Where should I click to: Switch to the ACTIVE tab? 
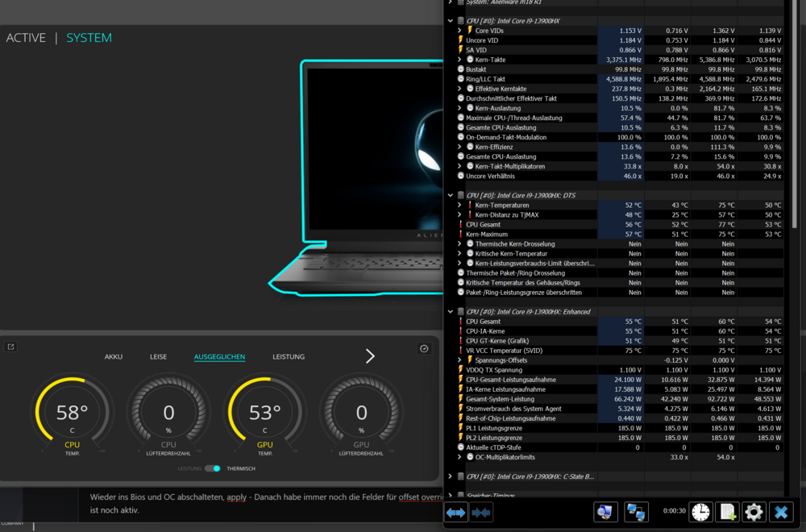[26, 38]
